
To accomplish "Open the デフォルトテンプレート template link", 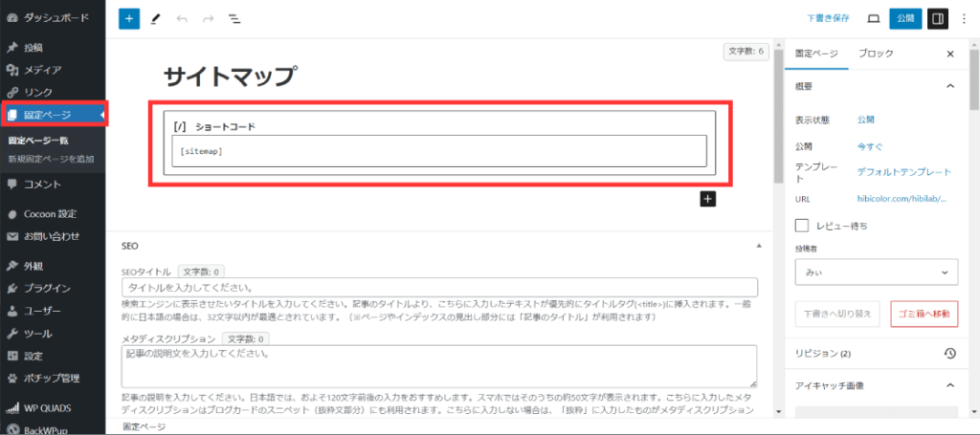I will point(904,172).
